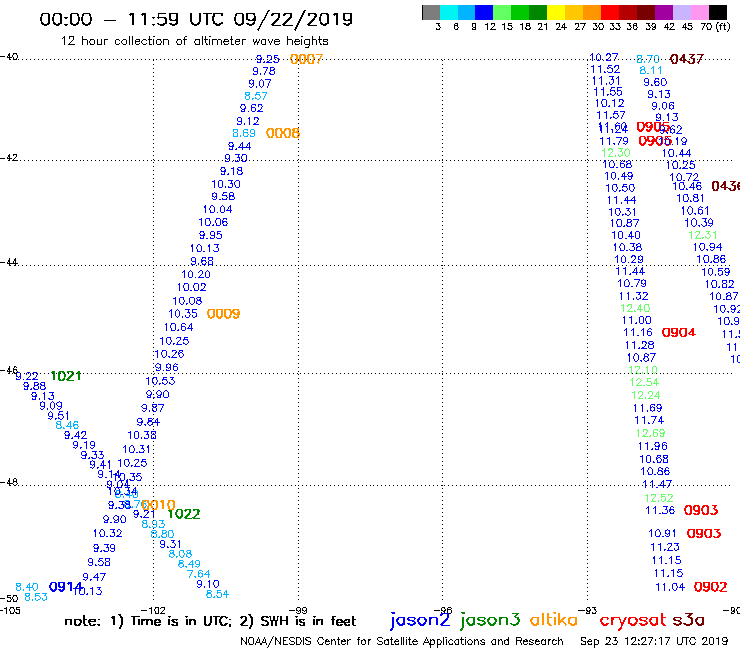Pick the pink swatch in the color legend
Viewport: 740px width, 650px height.
(700, 12)
